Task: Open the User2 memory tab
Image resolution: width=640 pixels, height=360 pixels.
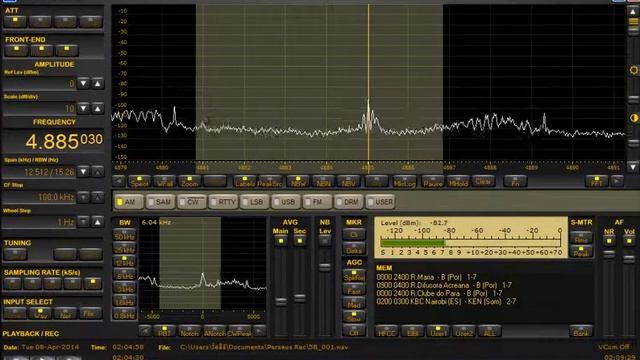Action: [464, 331]
